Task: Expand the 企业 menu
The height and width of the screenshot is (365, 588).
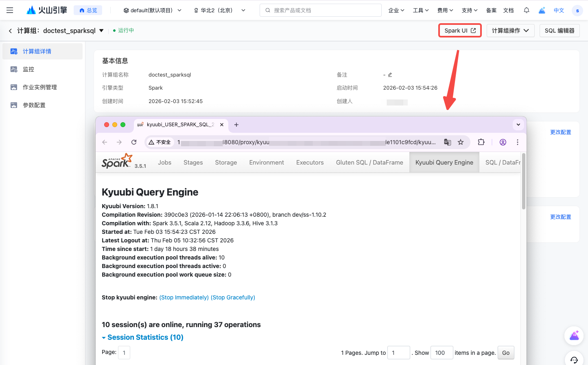Action: [396, 10]
